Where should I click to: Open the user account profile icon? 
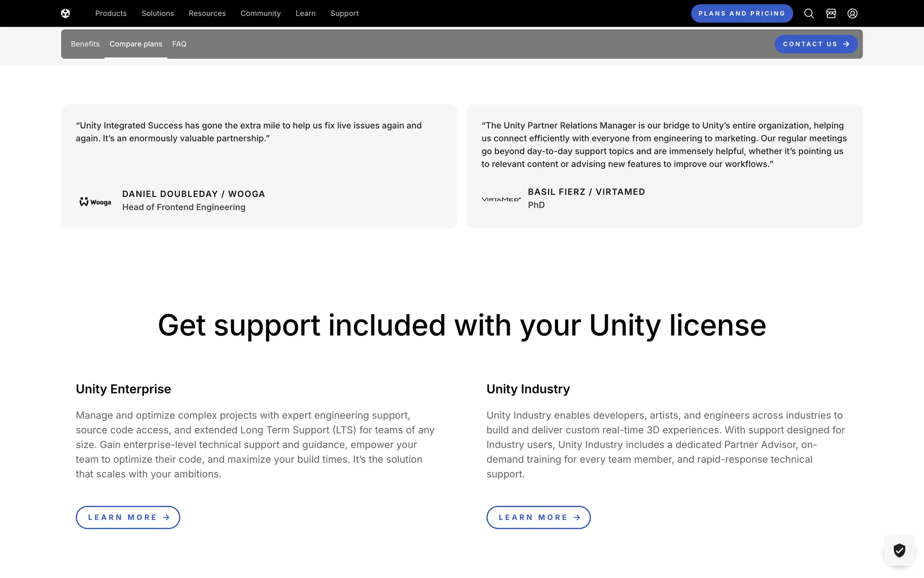(x=852, y=13)
